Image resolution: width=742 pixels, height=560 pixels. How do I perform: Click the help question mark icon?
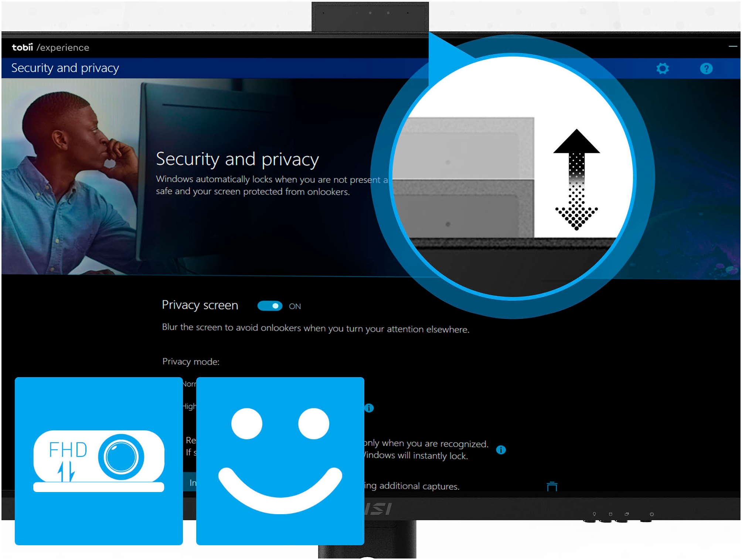pos(706,68)
